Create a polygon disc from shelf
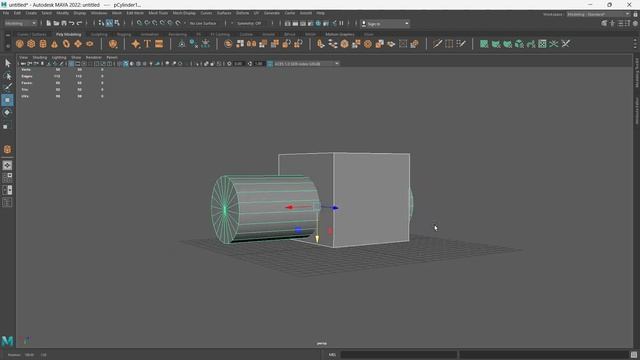 [x=89, y=44]
